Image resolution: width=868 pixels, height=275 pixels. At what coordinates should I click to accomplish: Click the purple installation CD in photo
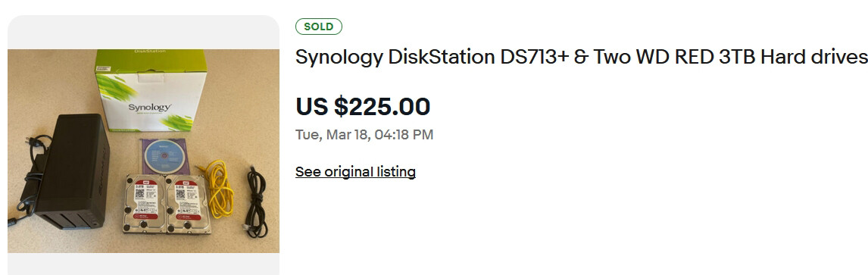pos(164,156)
